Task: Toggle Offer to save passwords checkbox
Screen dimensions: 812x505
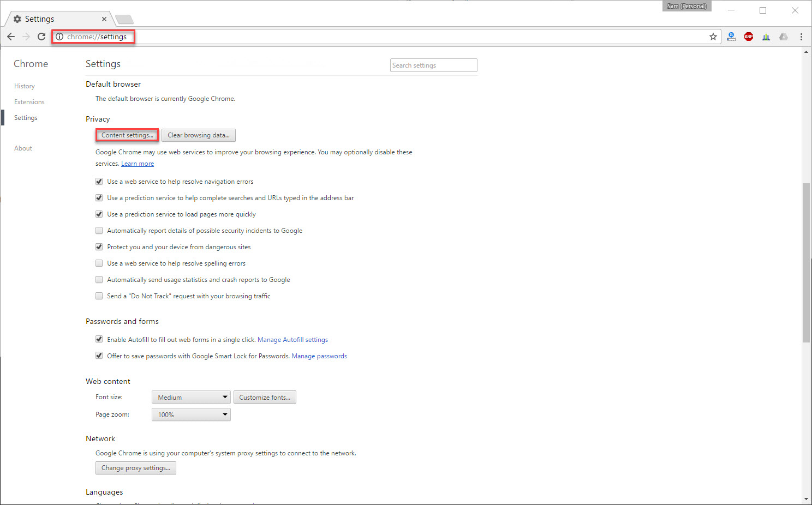Action: 99,356
